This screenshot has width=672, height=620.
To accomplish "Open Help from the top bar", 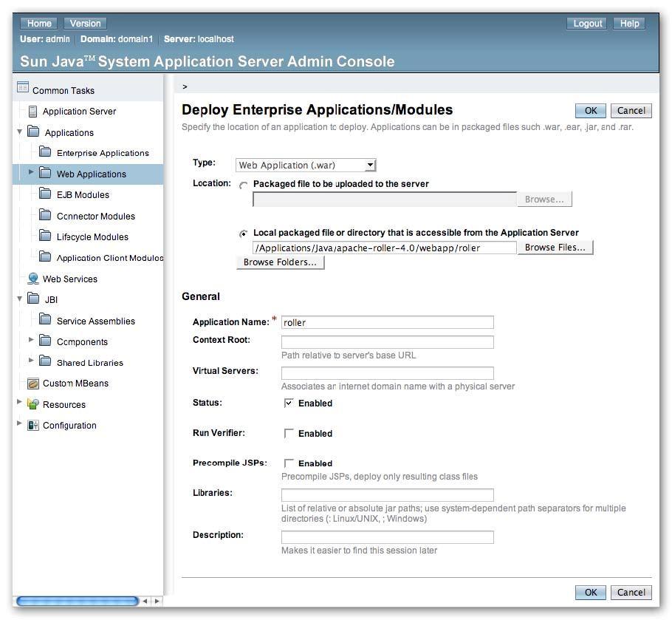I will [629, 24].
